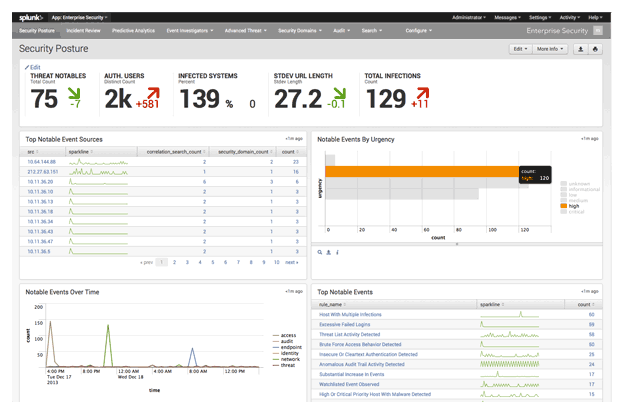Click the print dashboard icon

point(596,48)
